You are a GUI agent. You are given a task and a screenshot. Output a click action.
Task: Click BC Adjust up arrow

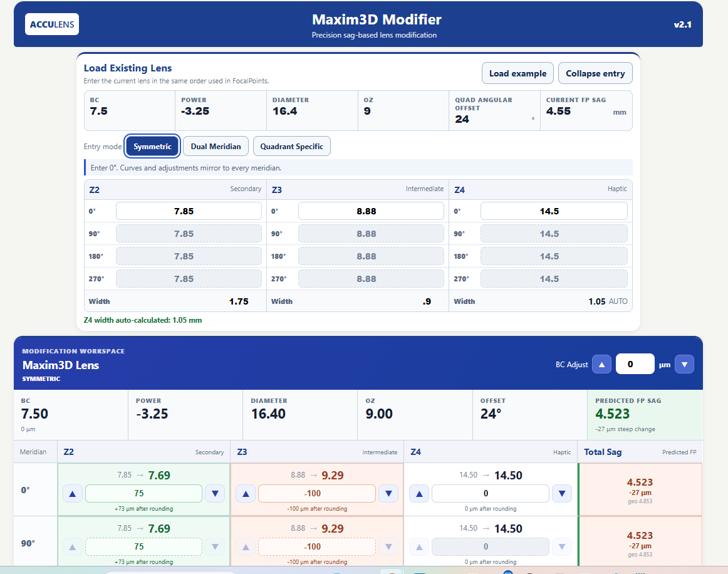coord(601,364)
